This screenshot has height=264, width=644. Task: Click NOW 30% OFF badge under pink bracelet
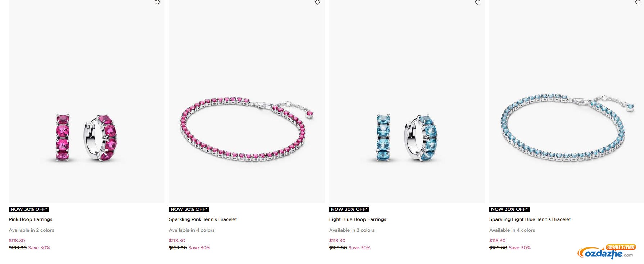coord(189,209)
